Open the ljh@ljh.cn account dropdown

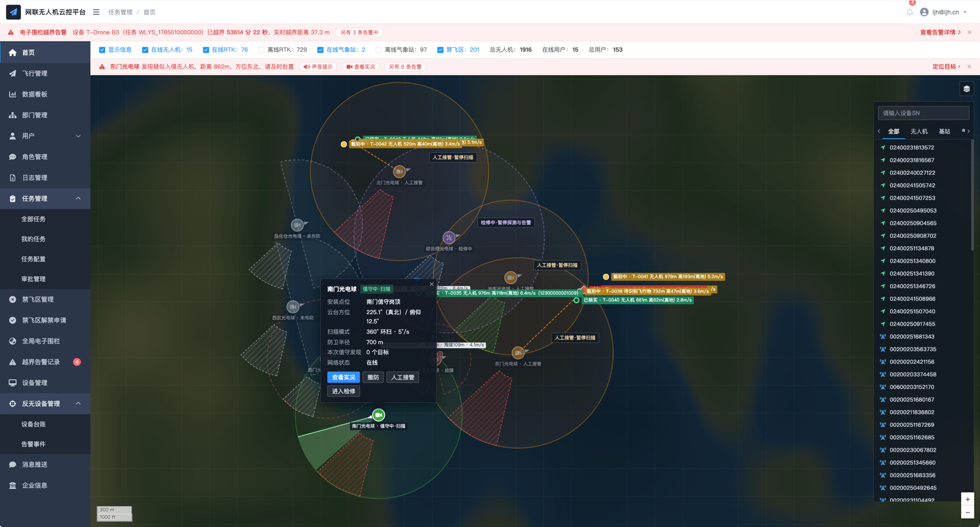click(x=944, y=12)
